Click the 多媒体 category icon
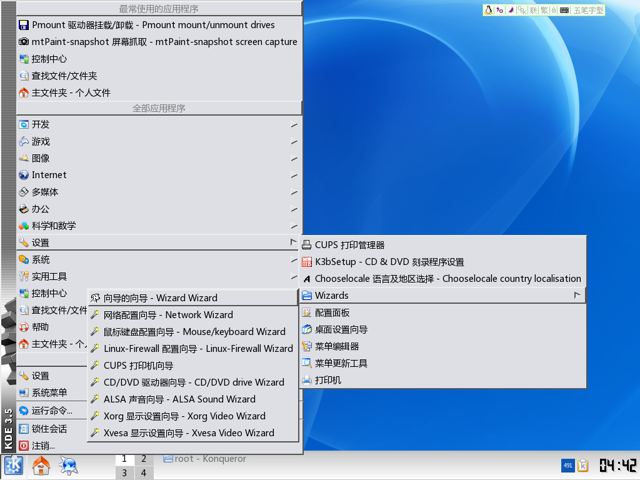 [x=24, y=192]
